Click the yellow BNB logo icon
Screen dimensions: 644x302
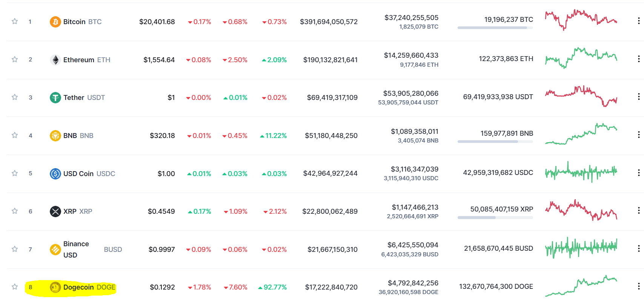click(x=55, y=136)
